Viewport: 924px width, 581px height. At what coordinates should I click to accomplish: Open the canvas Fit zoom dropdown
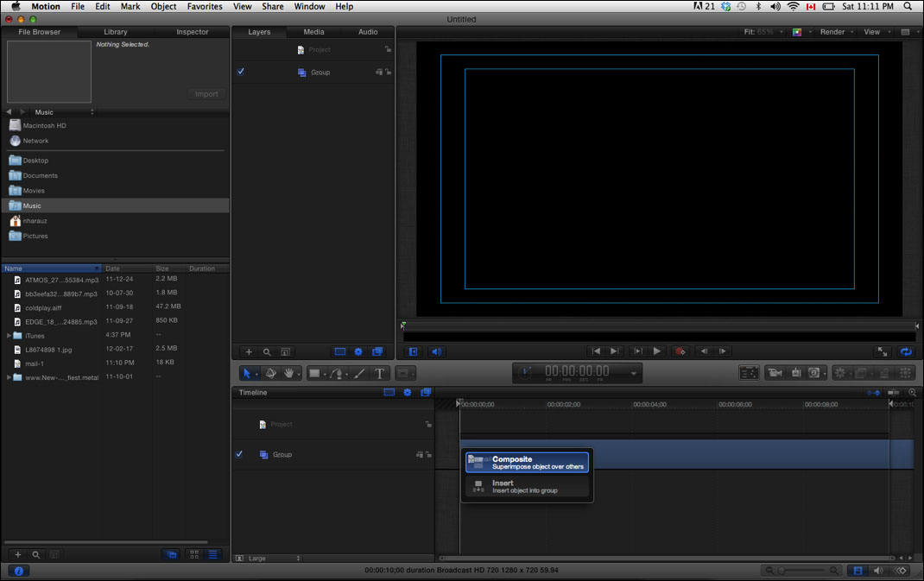click(x=763, y=32)
